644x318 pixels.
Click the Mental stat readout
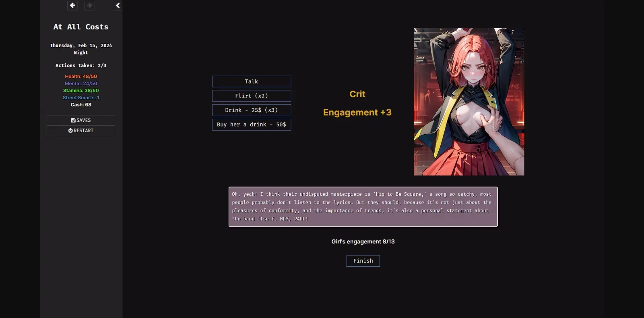point(81,83)
